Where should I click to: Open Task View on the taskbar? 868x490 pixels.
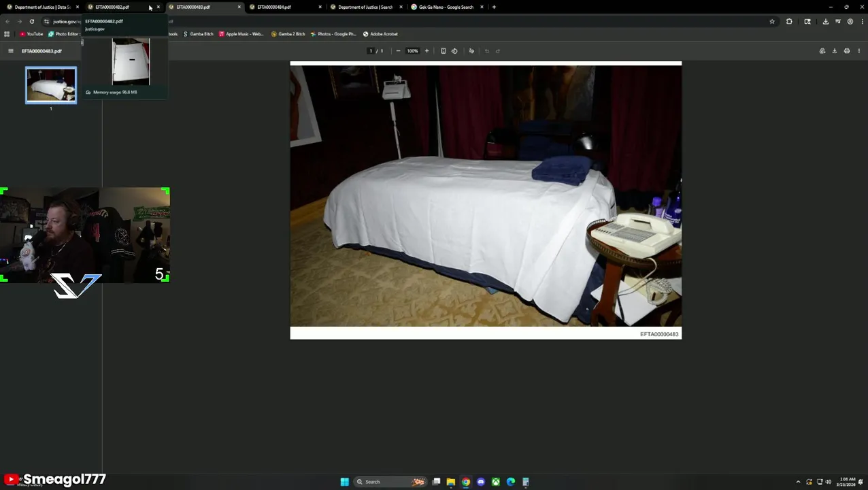click(436, 482)
